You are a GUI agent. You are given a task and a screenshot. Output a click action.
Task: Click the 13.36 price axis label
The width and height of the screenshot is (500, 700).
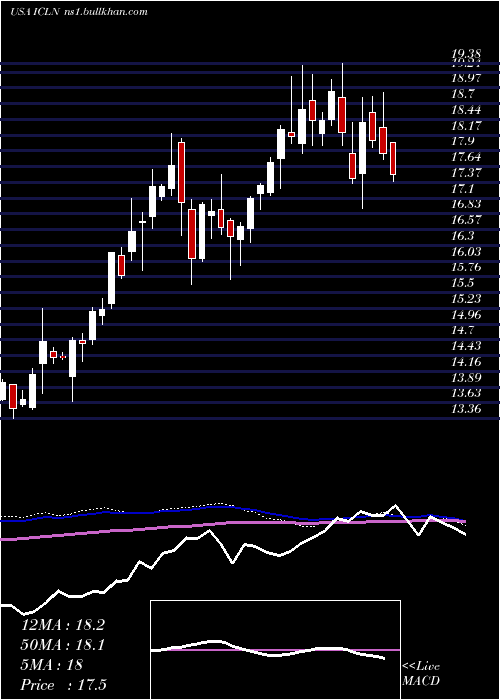tap(467, 409)
